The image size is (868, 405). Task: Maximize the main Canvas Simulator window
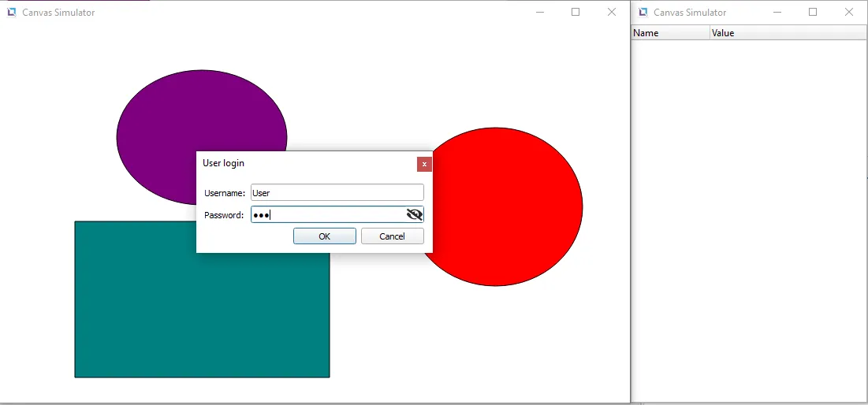(x=576, y=12)
